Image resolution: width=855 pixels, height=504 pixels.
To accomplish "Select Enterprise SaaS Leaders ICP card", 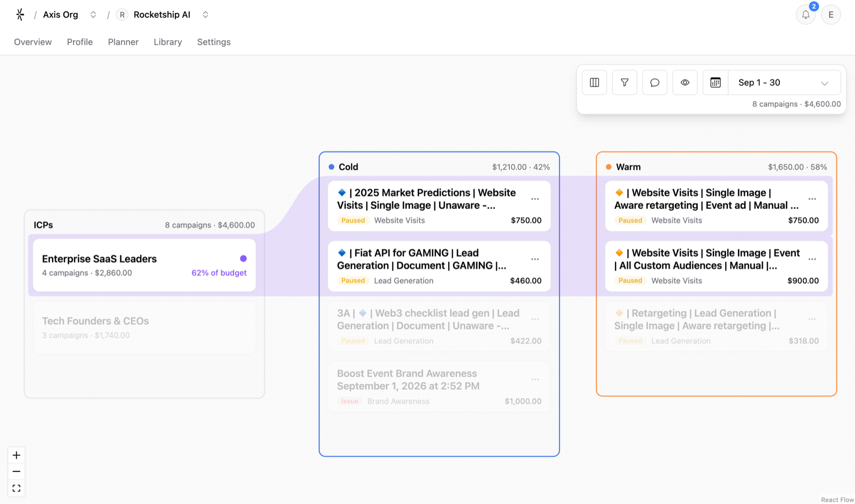I will (x=144, y=265).
